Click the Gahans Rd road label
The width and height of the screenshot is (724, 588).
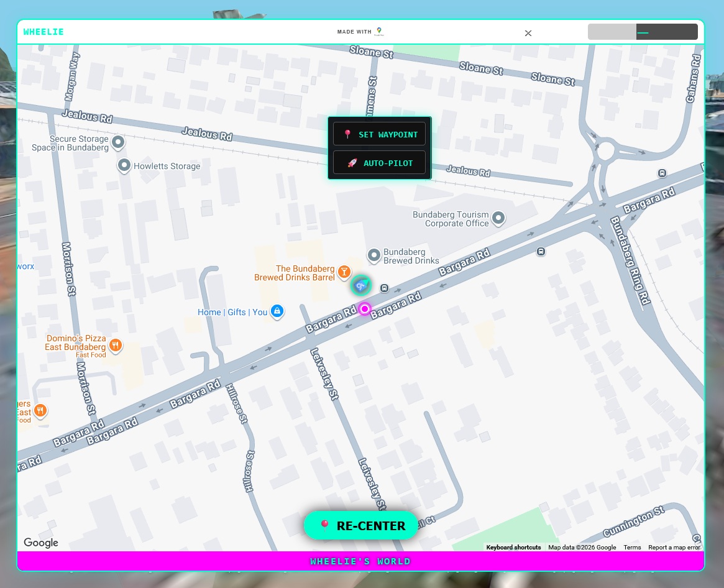(693, 78)
